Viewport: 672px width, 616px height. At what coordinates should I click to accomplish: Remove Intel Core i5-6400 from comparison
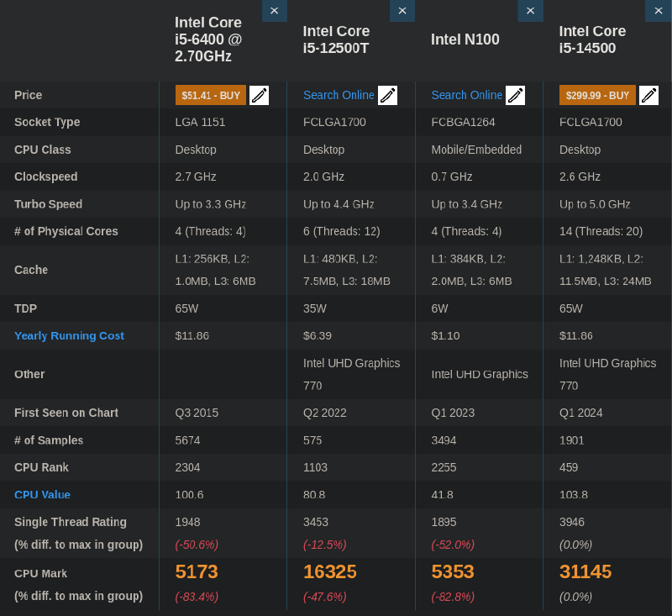coord(274,11)
